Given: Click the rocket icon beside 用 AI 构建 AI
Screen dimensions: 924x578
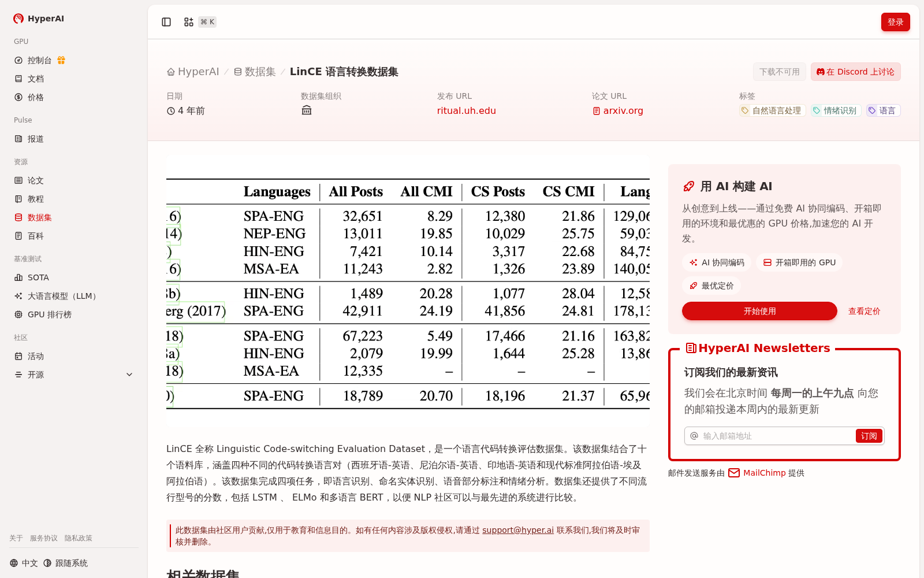Looking at the screenshot, I should tap(689, 186).
